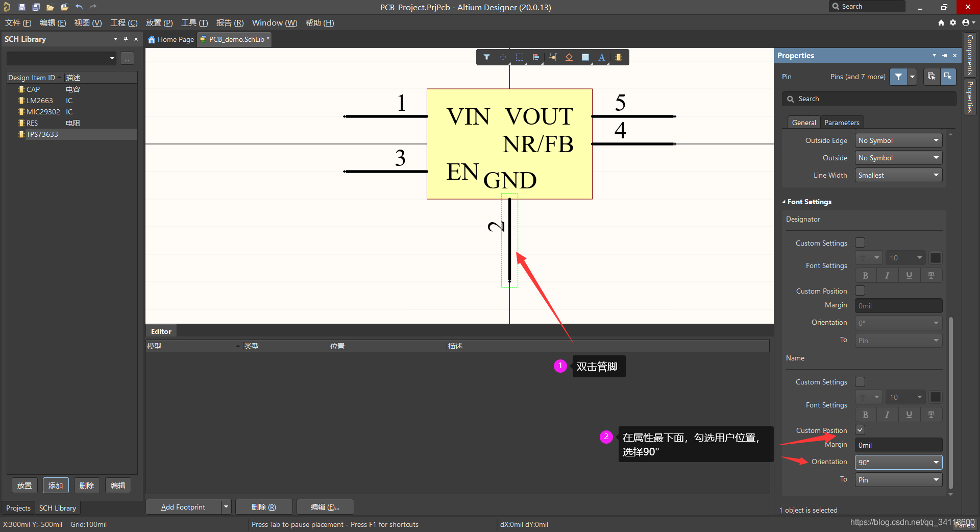Open the settings gear at top right

point(953,22)
